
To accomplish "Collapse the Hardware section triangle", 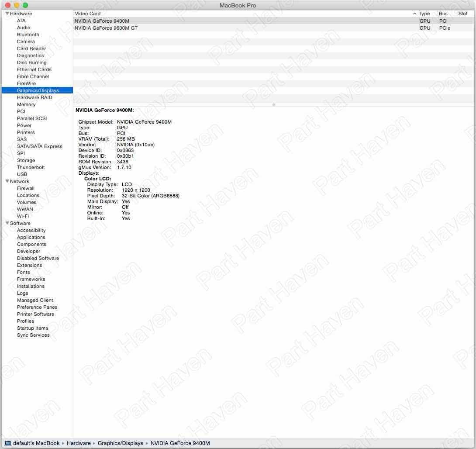I will [7, 14].
